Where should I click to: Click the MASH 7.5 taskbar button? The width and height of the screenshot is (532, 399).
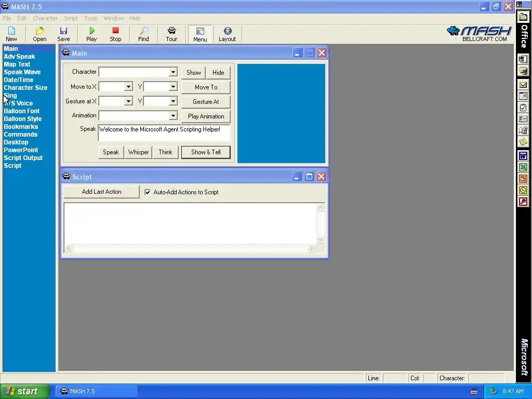tap(96, 392)
